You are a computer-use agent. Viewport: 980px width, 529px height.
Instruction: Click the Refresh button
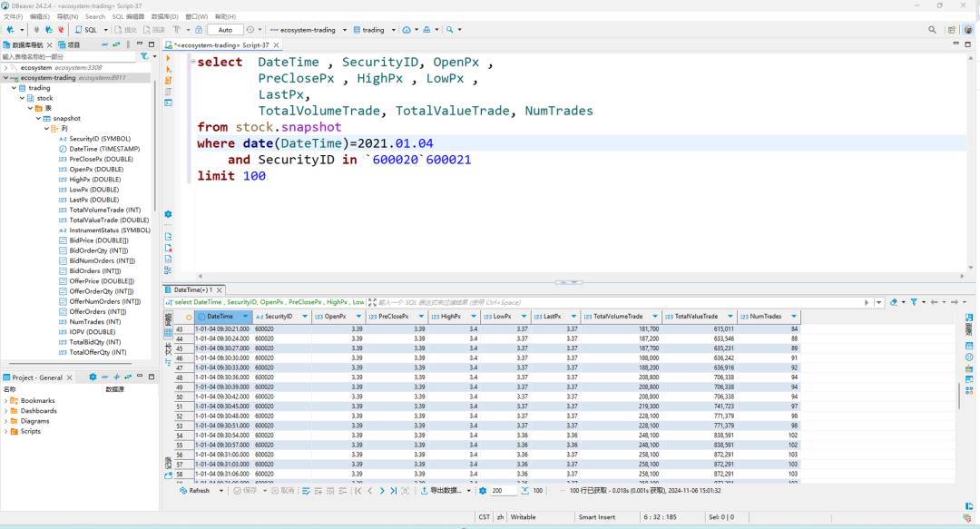pos(195,491)
